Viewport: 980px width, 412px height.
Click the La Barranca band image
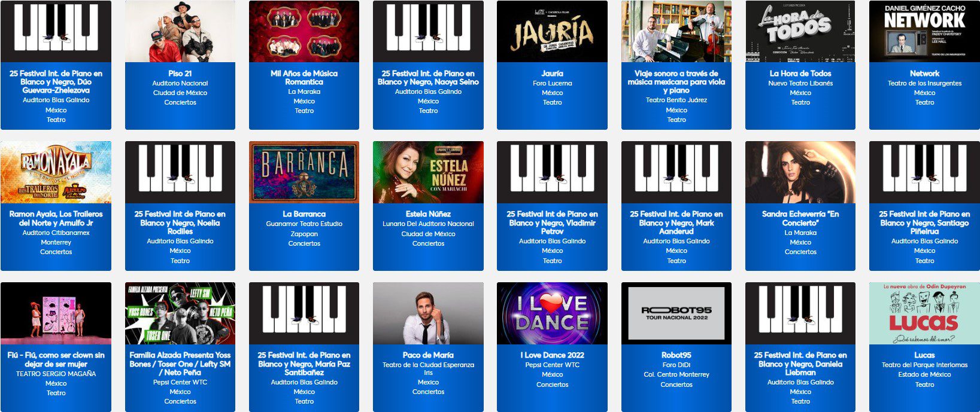coord(304,172)
